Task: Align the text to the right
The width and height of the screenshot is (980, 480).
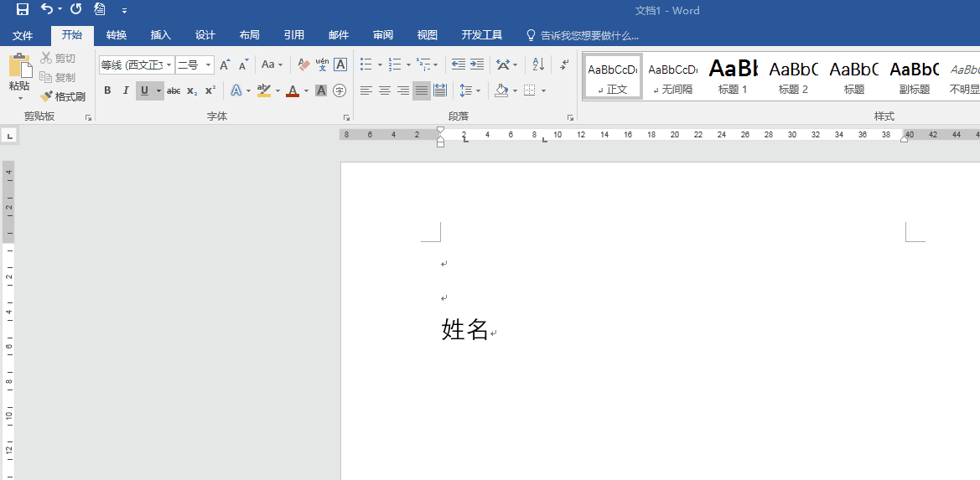Action: [403, 90]
